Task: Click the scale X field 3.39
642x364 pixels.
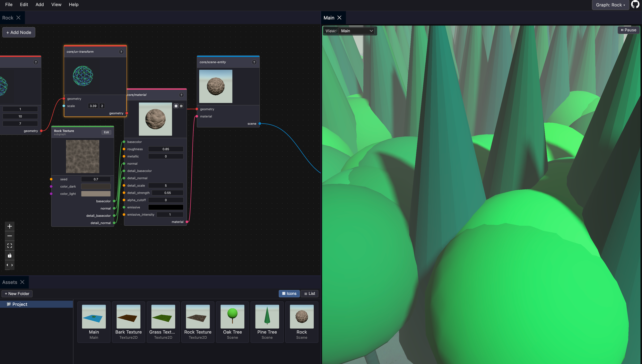Action: coord(93,106)
